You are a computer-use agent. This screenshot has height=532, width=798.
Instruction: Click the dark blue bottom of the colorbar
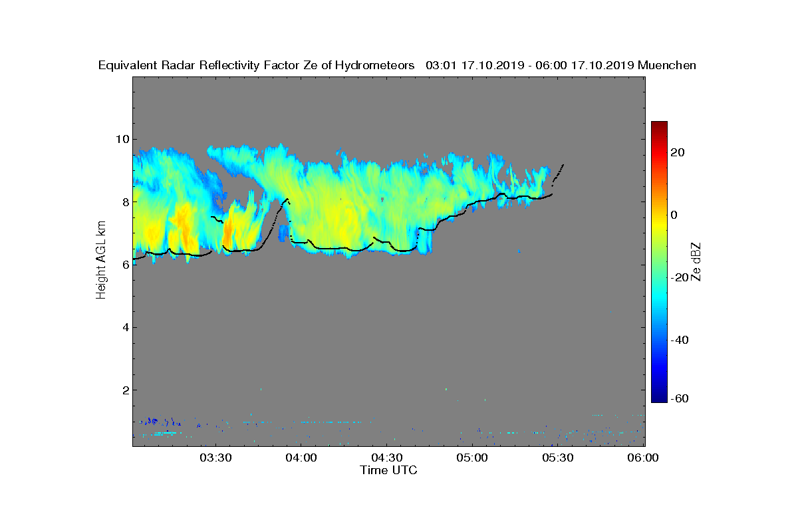[659, 398]
